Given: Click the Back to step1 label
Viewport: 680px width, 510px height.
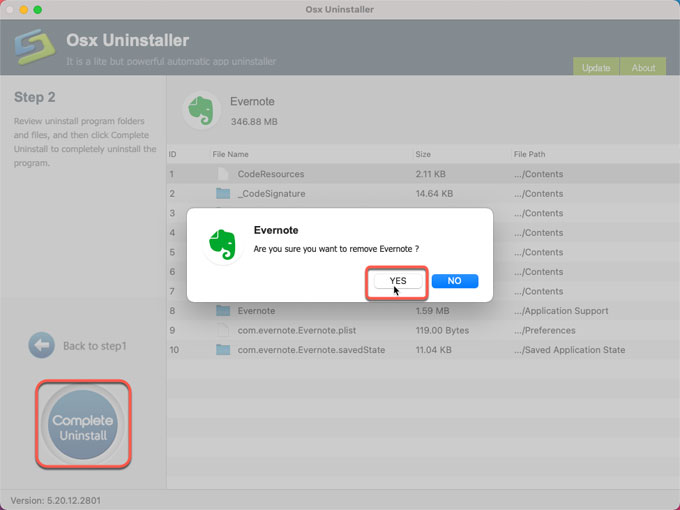Looking at the screenshot, I should 95,346.
